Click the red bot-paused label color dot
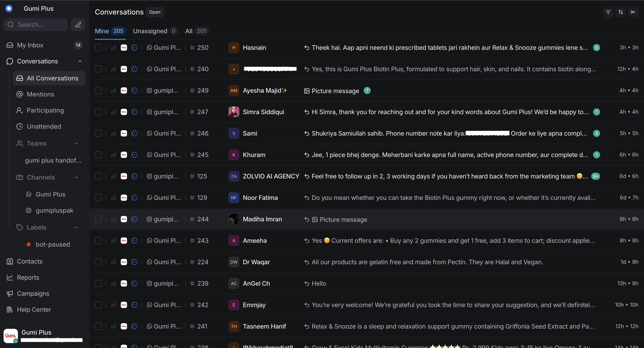This screenshot has height=348, width=644. (29, 244)
